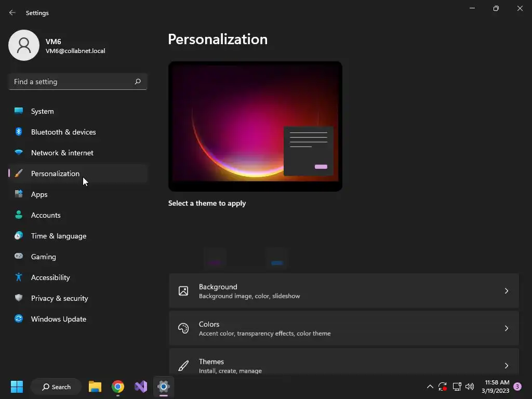Click the Accessibility figure icon

(x=19, y=277)
